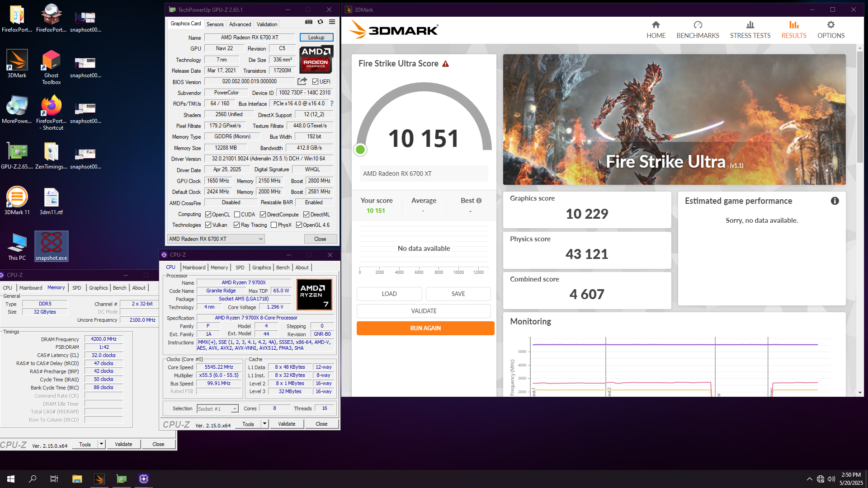Screen dimensions: 868x488
Task: Take a GPU-Z screenshot with camera icon
Action: point(308,22)
